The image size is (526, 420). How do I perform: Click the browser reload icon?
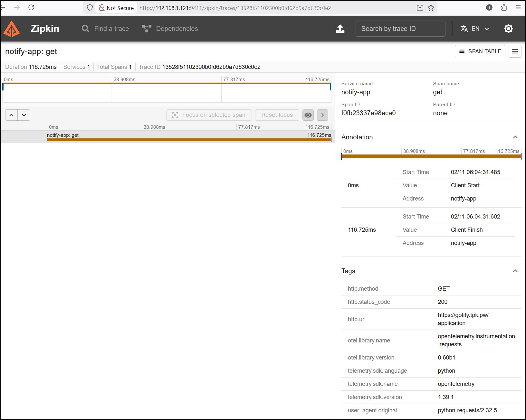click(x=31, y=7)
